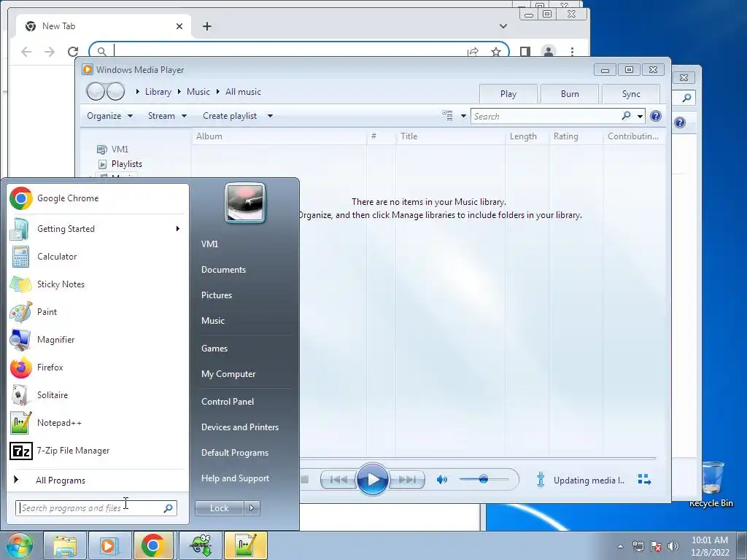Click the user account picture
The height and width of the screenshot is (560, 747).
(x=245, y=203)
